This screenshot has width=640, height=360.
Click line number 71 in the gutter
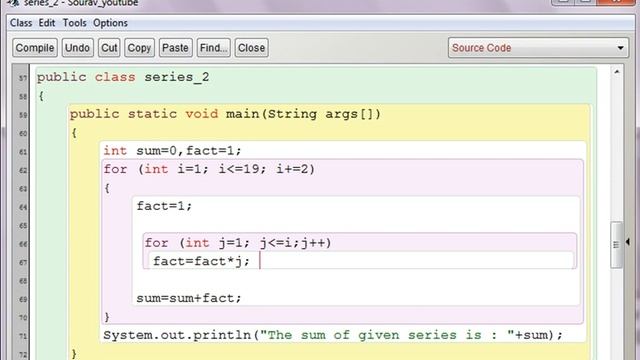click(x=23, y=336)
